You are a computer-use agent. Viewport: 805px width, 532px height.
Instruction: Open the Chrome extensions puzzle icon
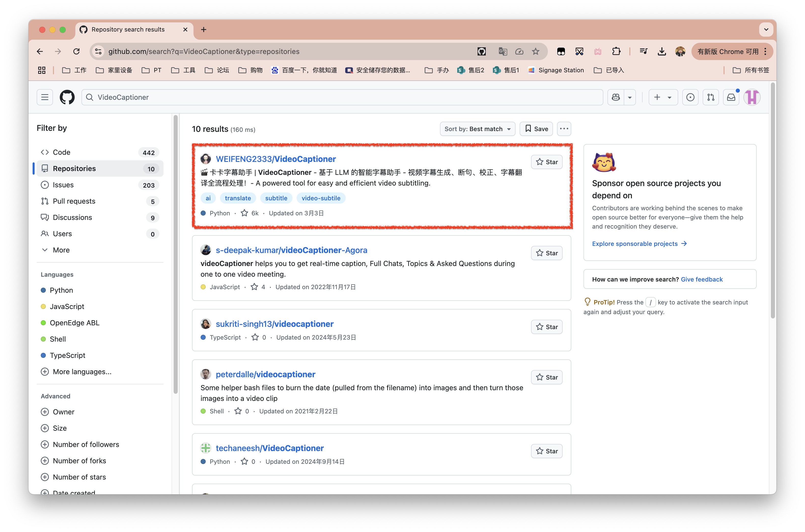[x=616, y=51]
